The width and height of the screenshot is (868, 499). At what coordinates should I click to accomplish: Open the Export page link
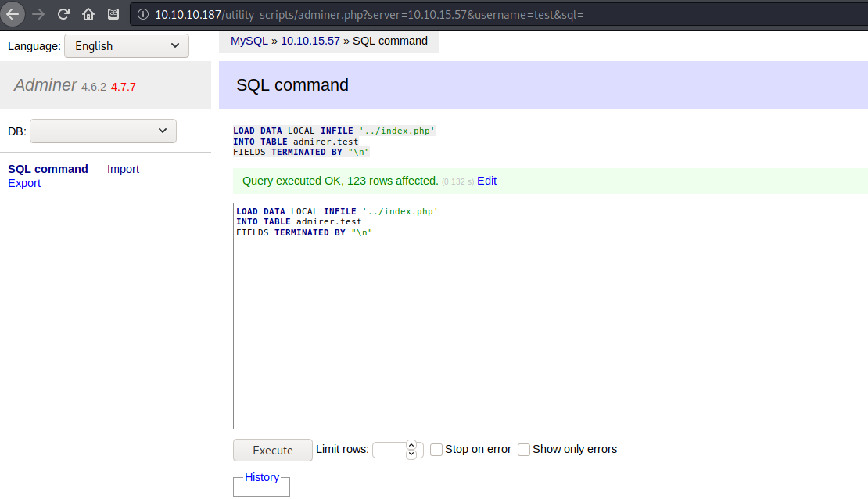[24, 183]
